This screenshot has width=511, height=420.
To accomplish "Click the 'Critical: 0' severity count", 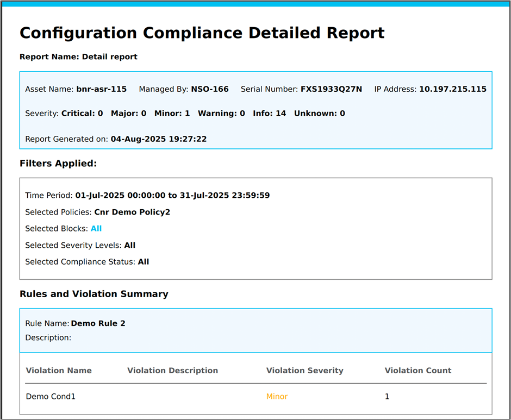I will click(82, 114).
